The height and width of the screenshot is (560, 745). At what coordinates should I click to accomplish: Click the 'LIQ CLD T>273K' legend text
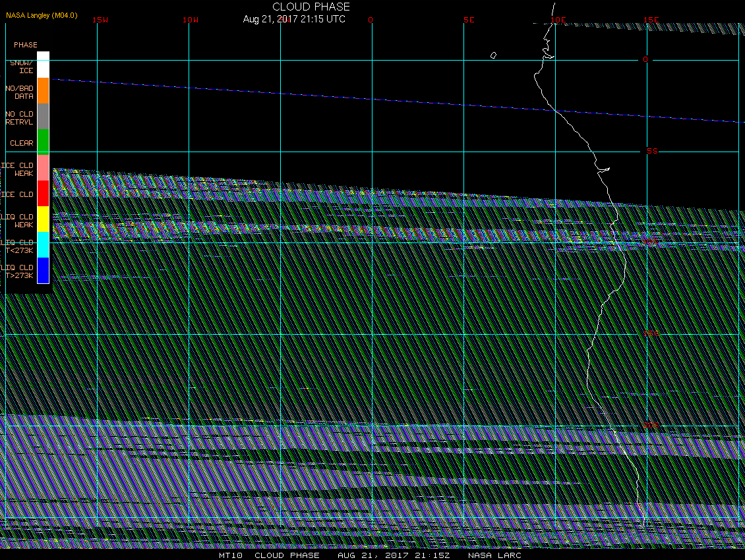[x=18, y=271]
